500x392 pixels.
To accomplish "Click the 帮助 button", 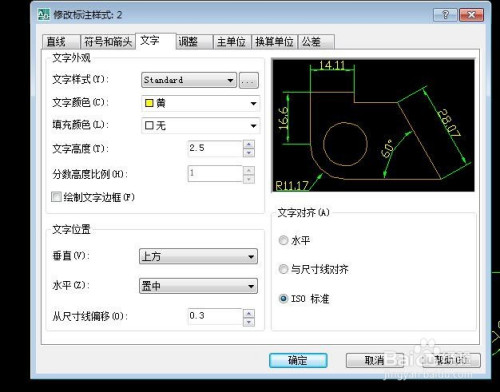I will pyautogui.click(x=452, y=360).
